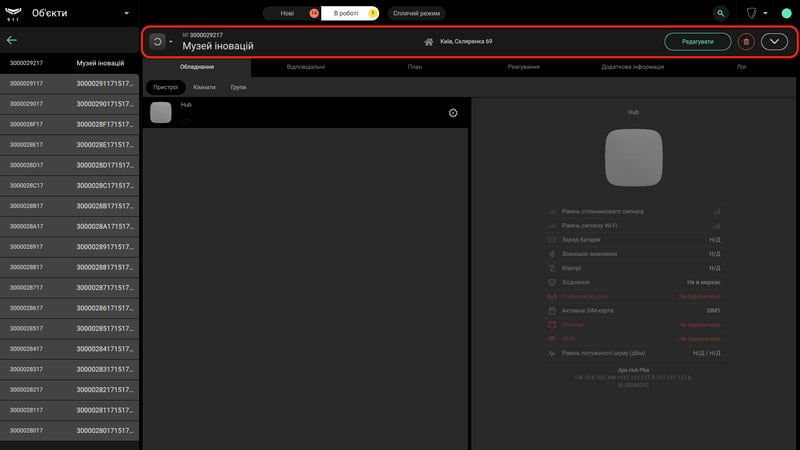This screenshot has height=450, width=800.
Task: Click the Ajax logo in the top-left corner
Action: click(13, 14)
